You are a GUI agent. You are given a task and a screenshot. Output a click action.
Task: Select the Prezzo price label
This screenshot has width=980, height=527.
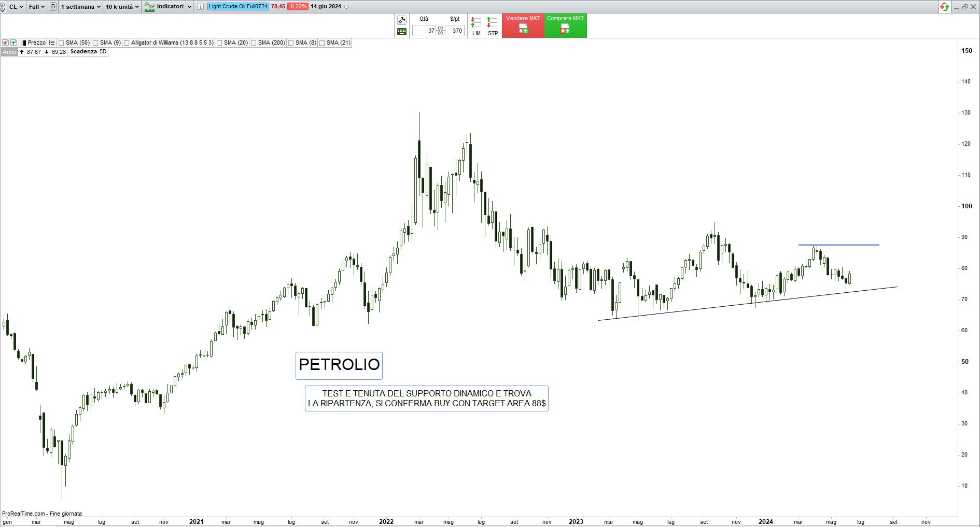click(x=37, y=43)
